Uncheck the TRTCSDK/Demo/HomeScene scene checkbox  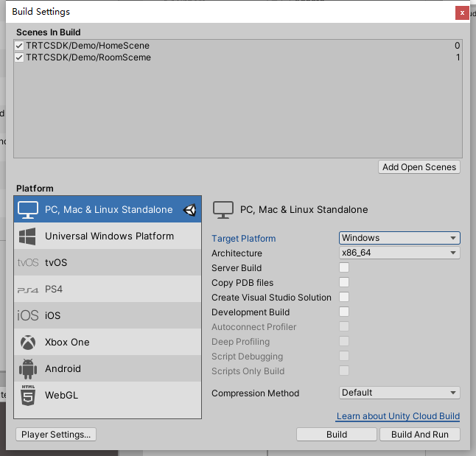click(x=19, y=46)
